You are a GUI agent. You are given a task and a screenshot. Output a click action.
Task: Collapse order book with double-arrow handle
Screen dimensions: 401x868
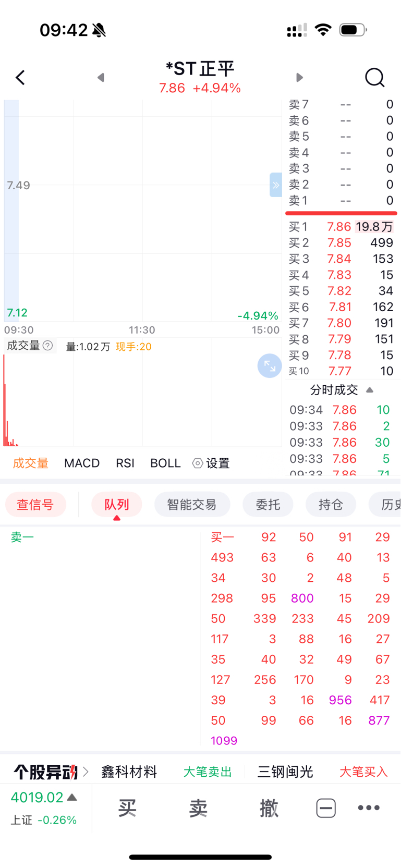coord(275,185)
